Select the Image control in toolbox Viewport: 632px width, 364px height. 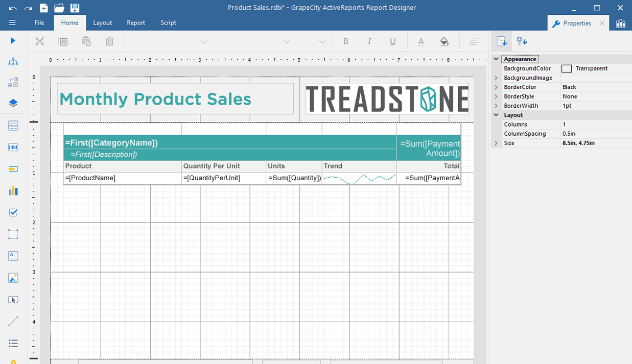13,278
